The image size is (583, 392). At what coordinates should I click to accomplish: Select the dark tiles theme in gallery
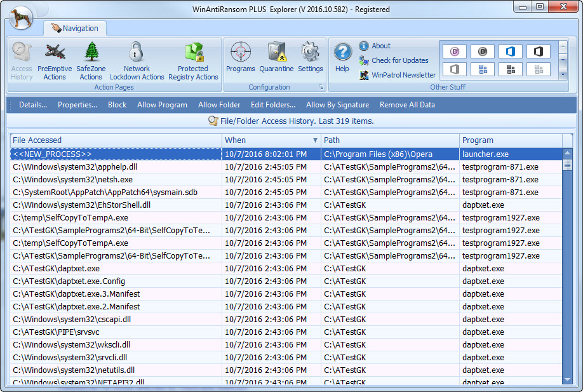click(x=511, y=69)
